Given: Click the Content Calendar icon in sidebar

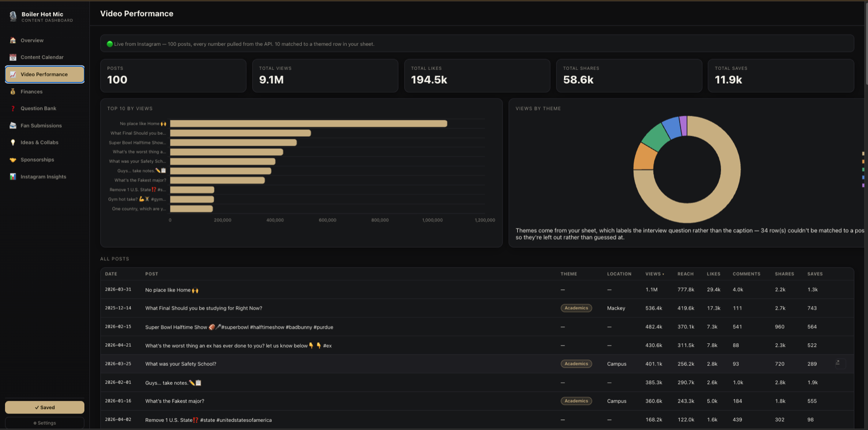Looking at the screenshot, I should [x=13, y=57].
